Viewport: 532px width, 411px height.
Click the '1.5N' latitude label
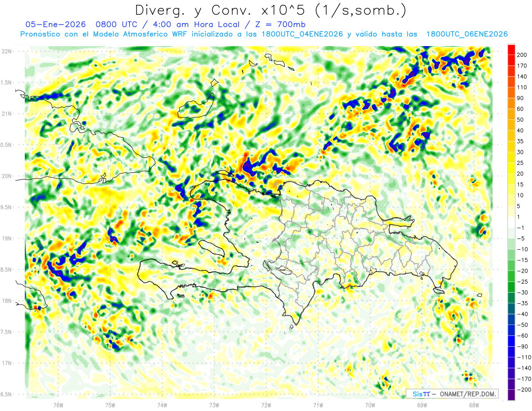(x=6, y=82)
